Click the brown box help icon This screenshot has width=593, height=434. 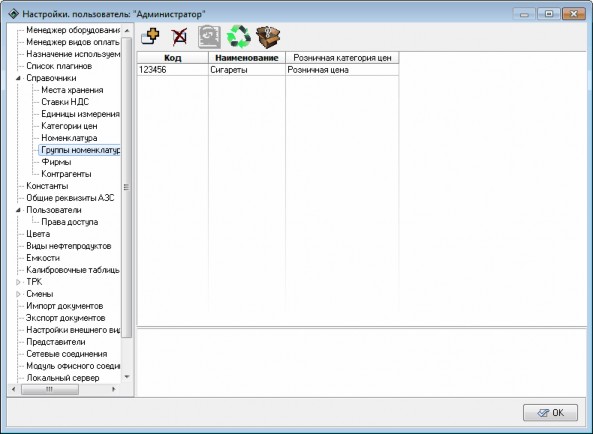(x=268, y=37)
